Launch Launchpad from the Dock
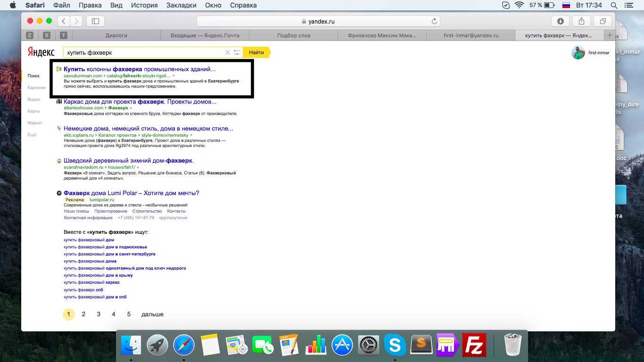The width and height of the screenshot is (644, 362). tap(157, 345)
